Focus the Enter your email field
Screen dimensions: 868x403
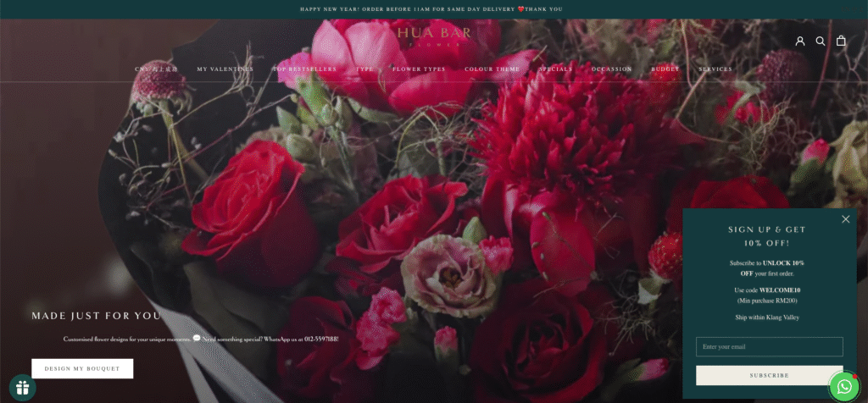[x=770, y=346]
